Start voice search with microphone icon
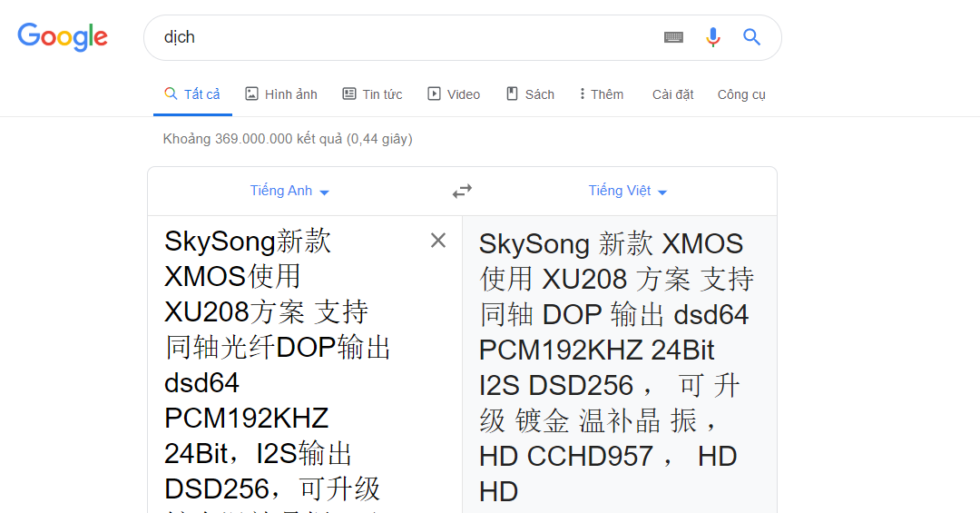Image resolution: width=980 pixels, height=513 pixels. tap(712, 37)
